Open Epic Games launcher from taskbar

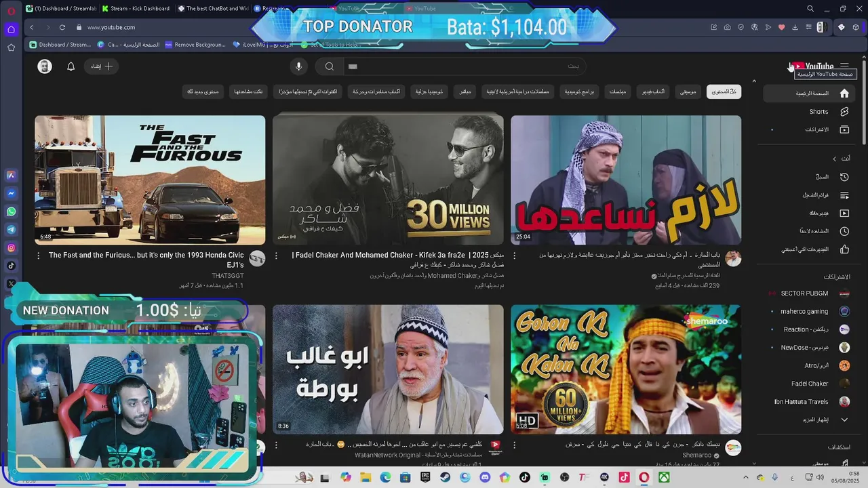pyautogui.click(x=425, y=478)
